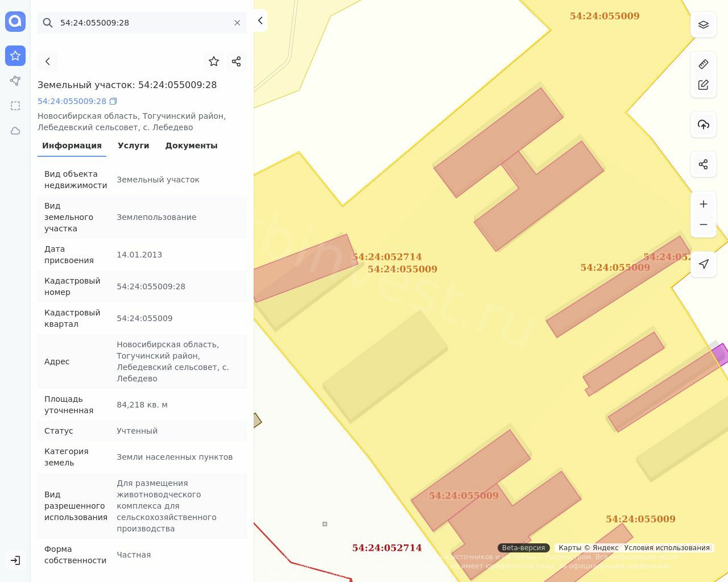Switch to the Услуги tab
The width and height of the screenshot is (728, 582).
click(x=133, y=145)
